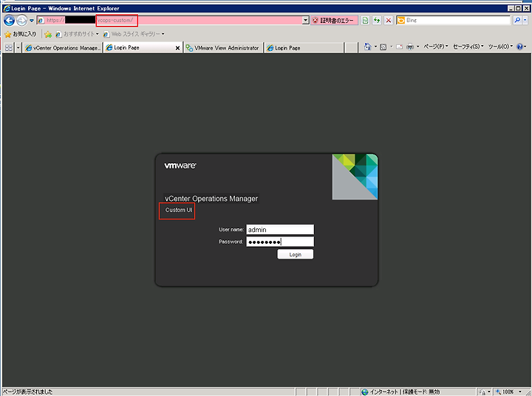Open the Favorites (お気に入り) star button

[21, 34]
